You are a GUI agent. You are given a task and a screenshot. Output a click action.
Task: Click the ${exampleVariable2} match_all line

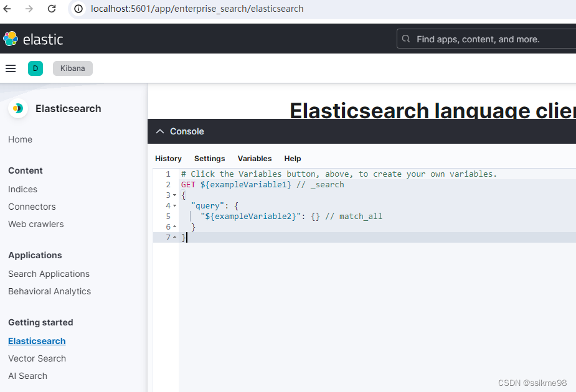pyautogui.click(x=291, y=216)
